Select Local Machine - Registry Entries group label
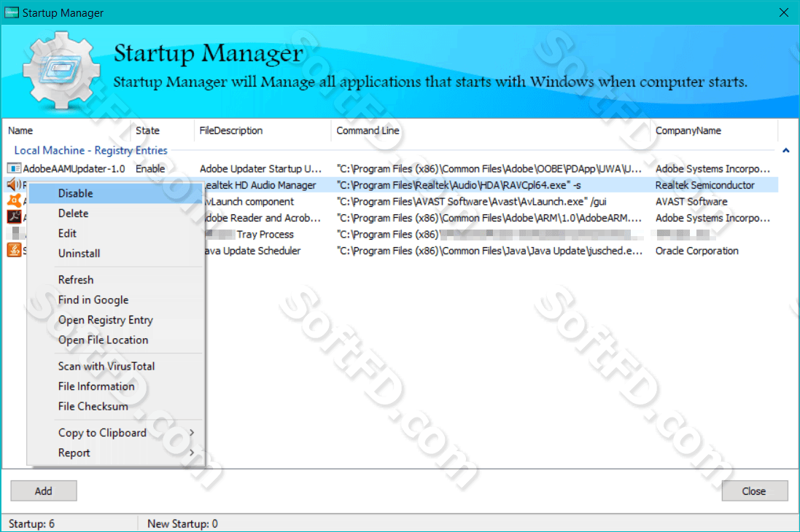Image resolution: width=800 pixels, height=532 pixels. tap(90, 150)
